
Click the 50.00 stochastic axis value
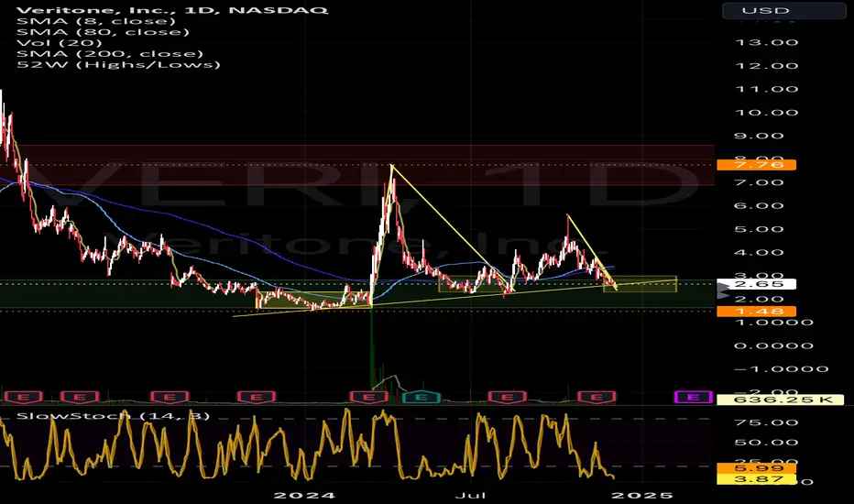pos(766,443)
